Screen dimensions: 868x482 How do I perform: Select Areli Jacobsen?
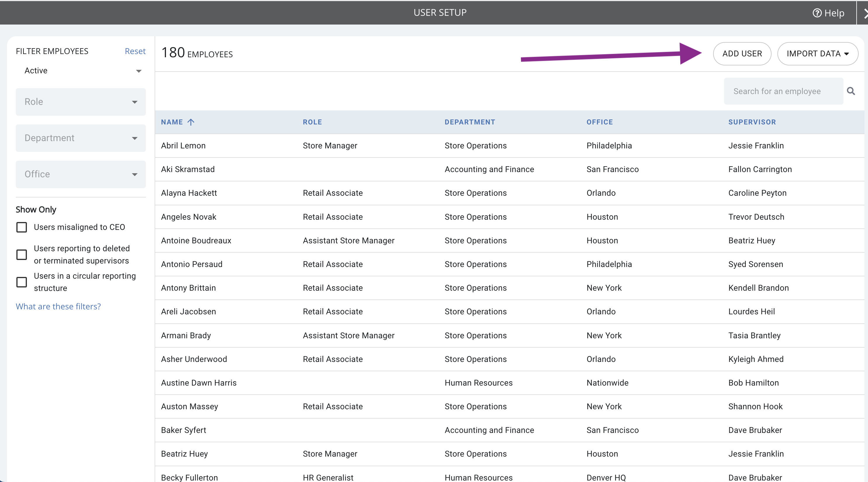point(188,312)
